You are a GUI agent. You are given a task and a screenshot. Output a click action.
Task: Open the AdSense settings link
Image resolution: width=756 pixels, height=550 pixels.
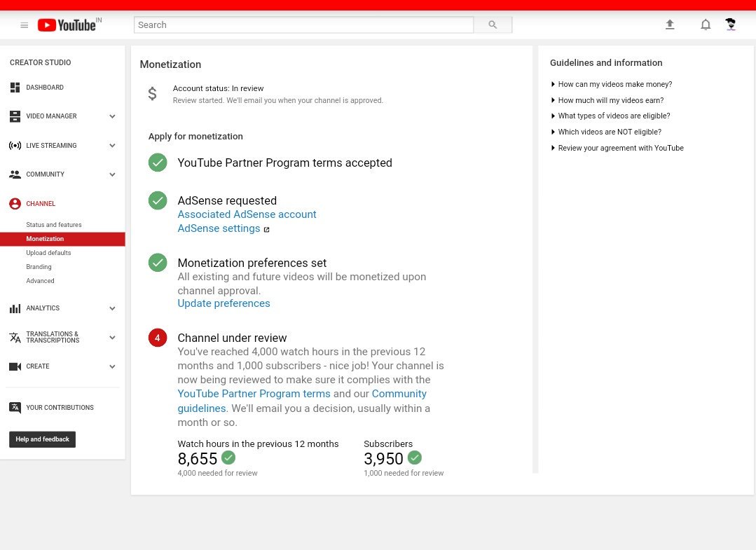[x=219, y=228]
